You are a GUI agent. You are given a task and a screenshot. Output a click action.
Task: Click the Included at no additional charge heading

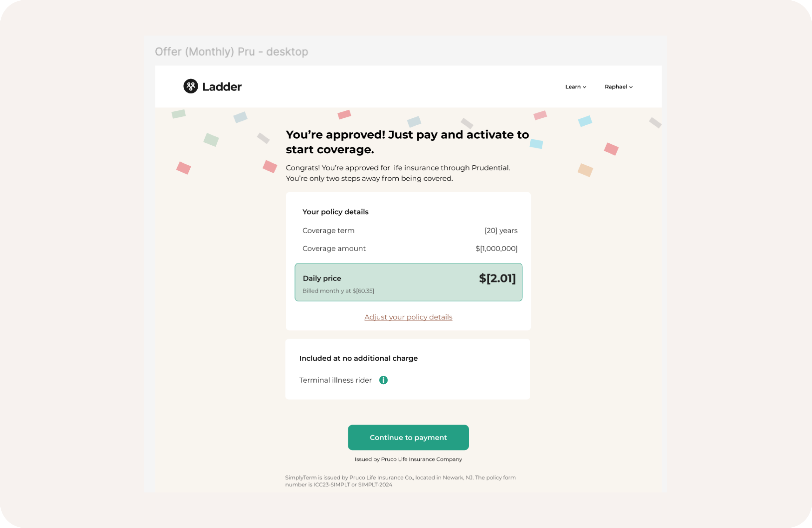tap(358, 358)
